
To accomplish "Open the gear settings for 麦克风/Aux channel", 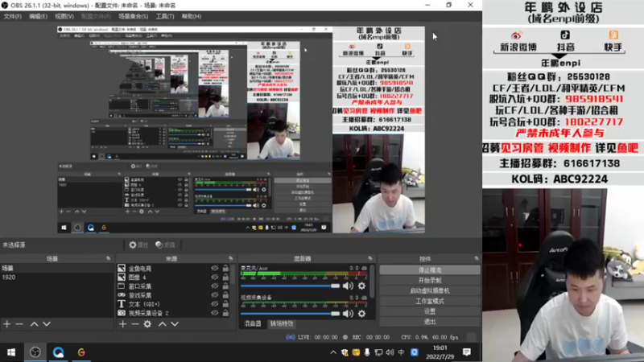I will [361, 286].
